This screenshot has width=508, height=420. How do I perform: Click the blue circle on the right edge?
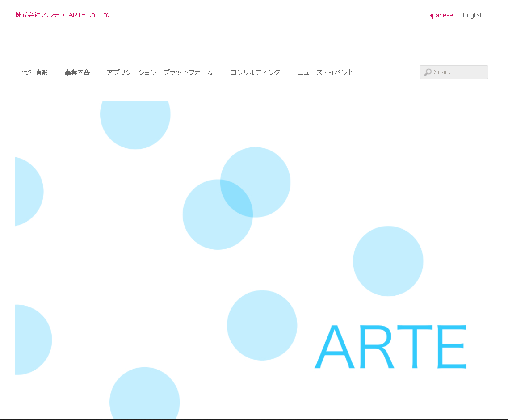pos(388,261)
